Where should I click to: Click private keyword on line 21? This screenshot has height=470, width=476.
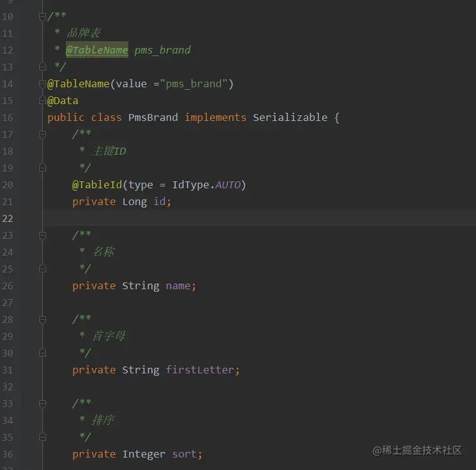click(x=94, y=202)
